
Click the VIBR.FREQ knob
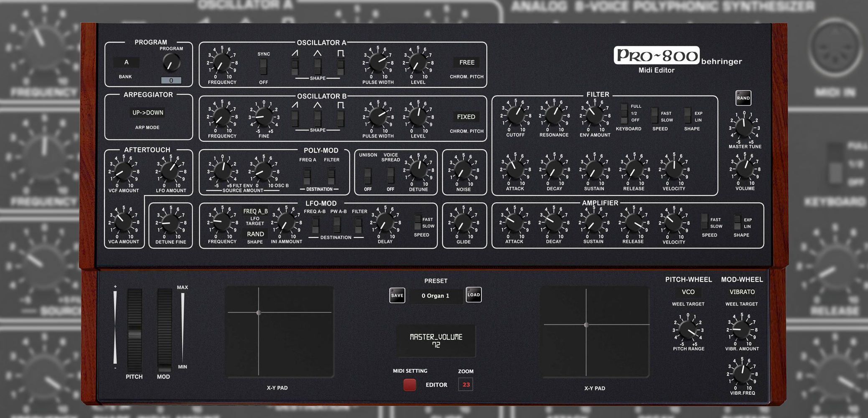(x=742, y=374)
